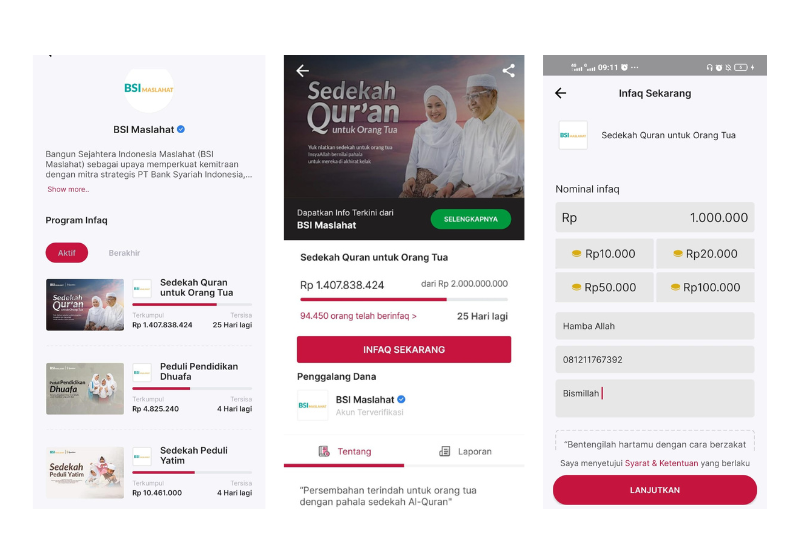Choose the Rp100.000 preset amount

pyautogui.click(x=705, y=287)
